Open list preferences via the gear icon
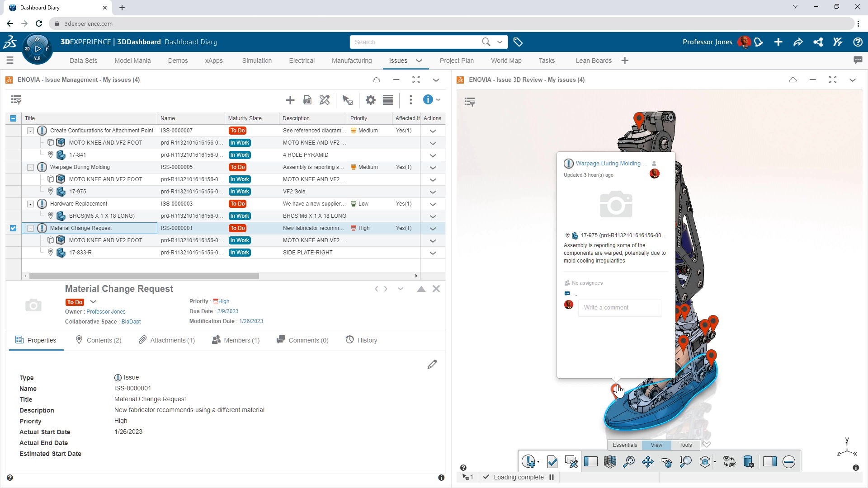The width and height of the screenshot is (868, 488). click(x=370, y=100)
